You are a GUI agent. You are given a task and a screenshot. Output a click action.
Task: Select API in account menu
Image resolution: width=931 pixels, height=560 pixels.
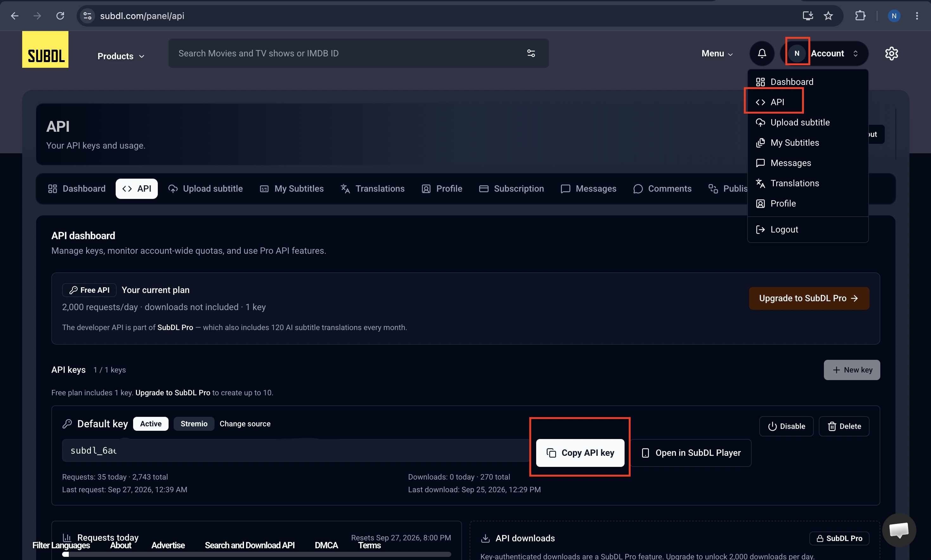click(807, 102)
